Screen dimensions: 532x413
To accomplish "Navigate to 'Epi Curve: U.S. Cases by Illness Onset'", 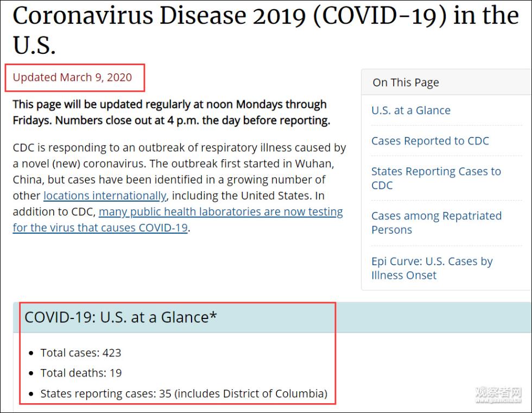I will [432, 261].
